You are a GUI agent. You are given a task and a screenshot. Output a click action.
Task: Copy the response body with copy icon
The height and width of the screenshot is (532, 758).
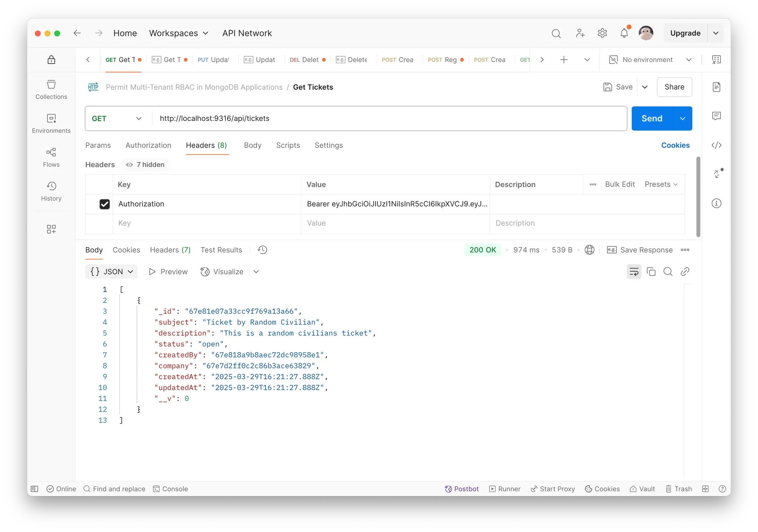click(651, 272)
